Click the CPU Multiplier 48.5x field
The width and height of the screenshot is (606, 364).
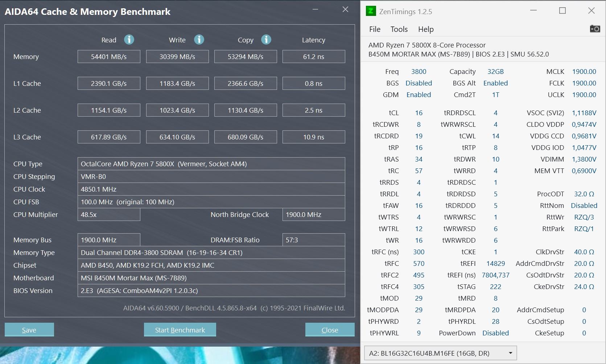[109, 214]
